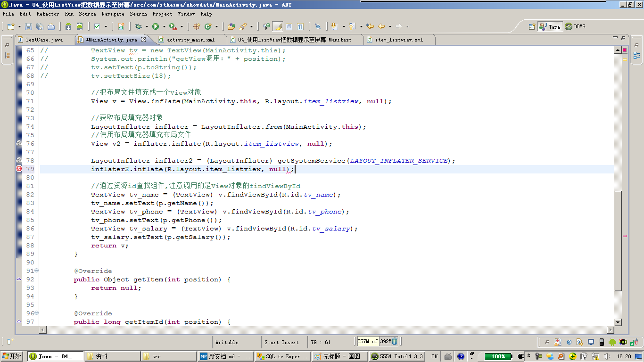Open the File menu
Screen dimensions: 644x362
coord(8,14)
